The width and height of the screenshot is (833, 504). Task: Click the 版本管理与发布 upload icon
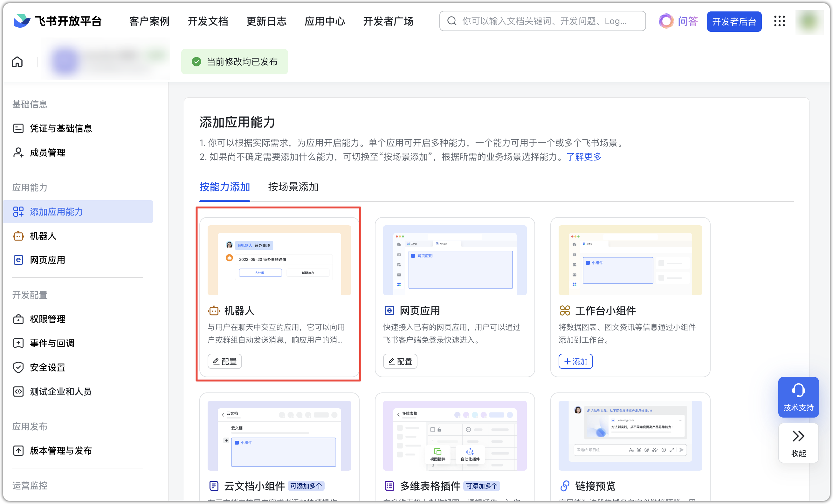tap(18, 450)
